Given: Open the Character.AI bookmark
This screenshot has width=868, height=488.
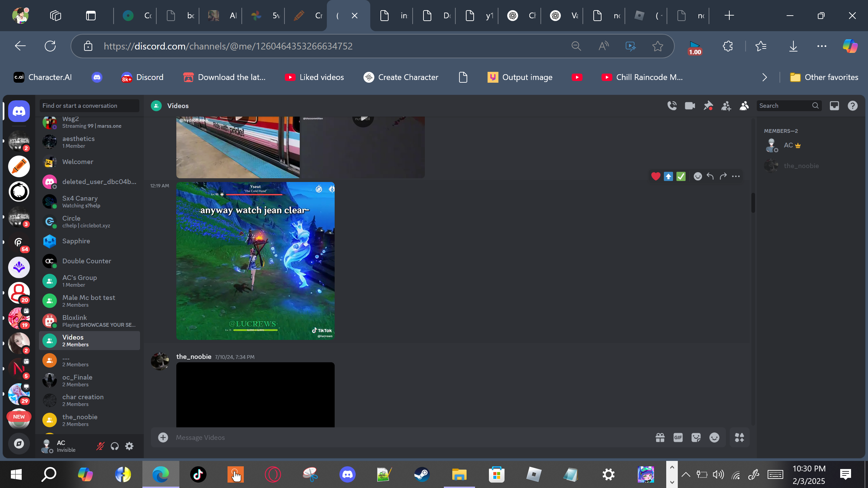Looking at the screenshot, I should point(43,77).
